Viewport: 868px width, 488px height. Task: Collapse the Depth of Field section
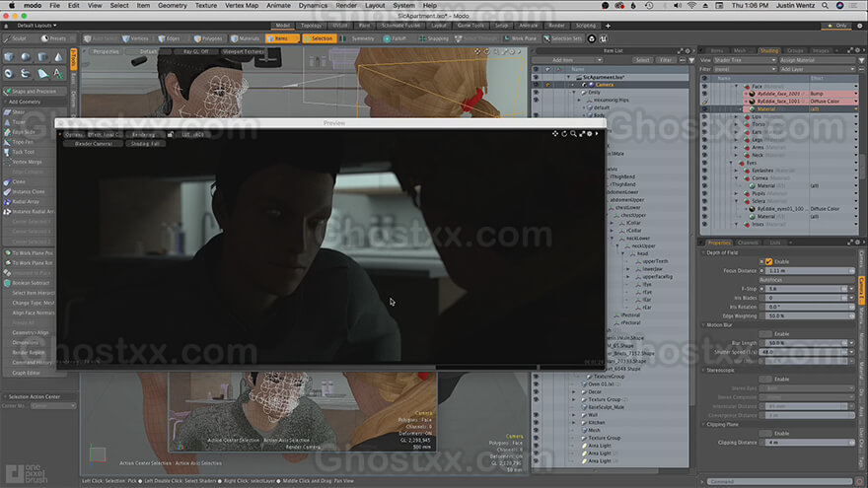(x=703, y=252)
